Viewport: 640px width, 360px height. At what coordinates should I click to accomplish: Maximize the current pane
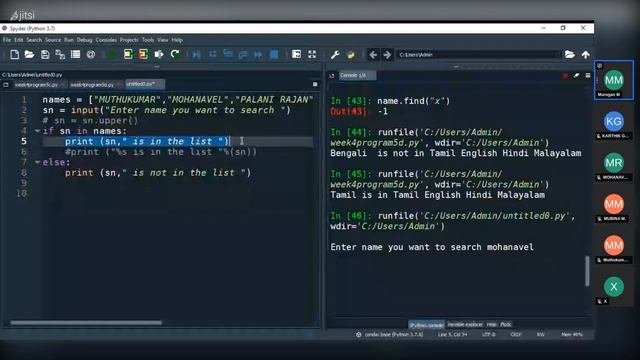pyautogui.click(x=296, y=54)
